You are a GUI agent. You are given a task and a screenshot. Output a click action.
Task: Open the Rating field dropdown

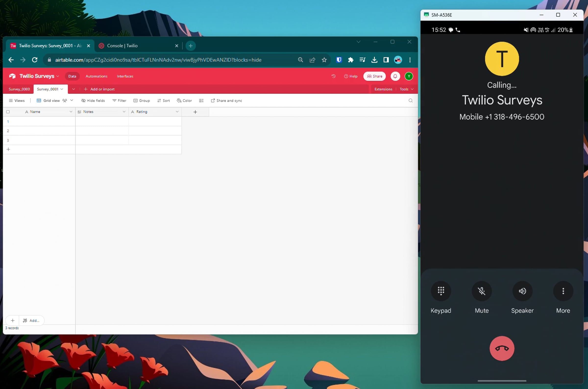pyautogui.click(x=177, y=112)
